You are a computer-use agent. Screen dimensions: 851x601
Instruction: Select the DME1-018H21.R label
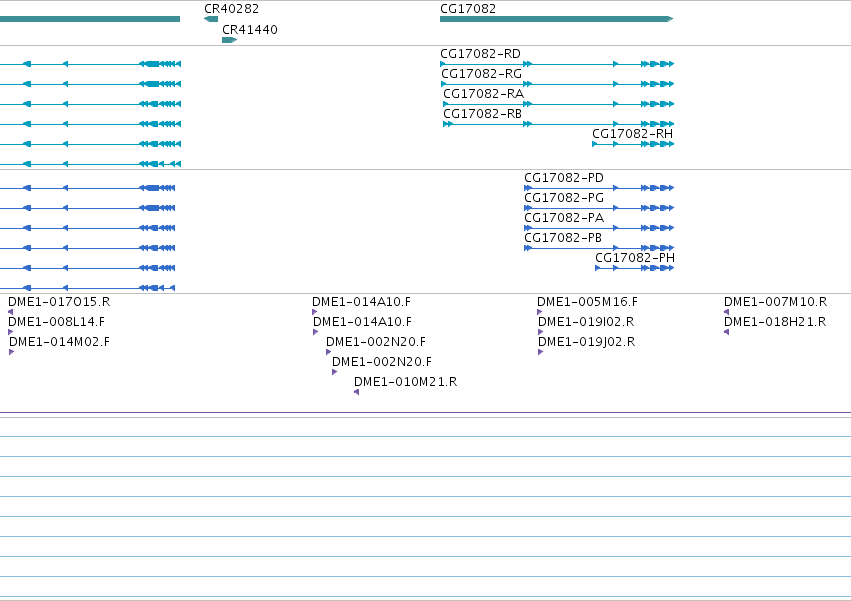point(775,322)
